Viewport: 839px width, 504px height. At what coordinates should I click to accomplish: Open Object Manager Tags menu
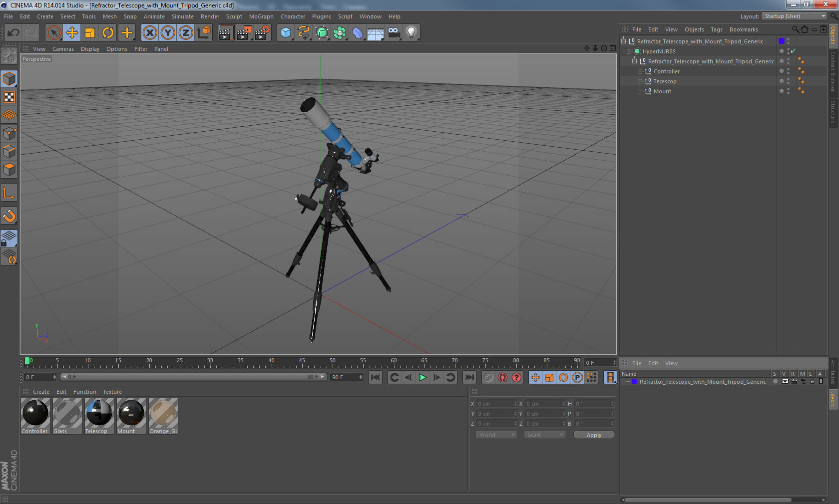coord(717,29)
